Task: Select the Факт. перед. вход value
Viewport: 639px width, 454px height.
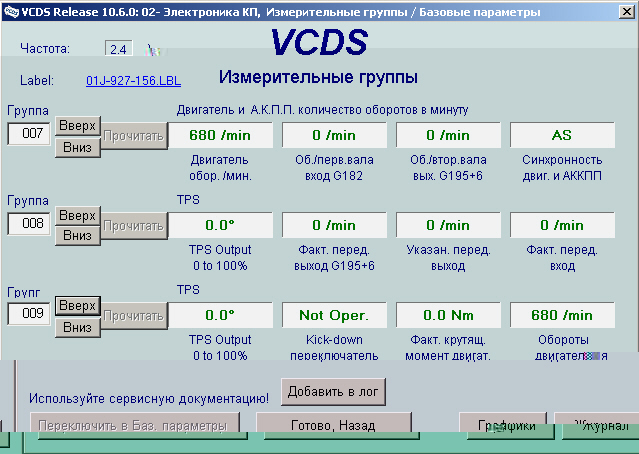Action: click(x=562, y=225)
